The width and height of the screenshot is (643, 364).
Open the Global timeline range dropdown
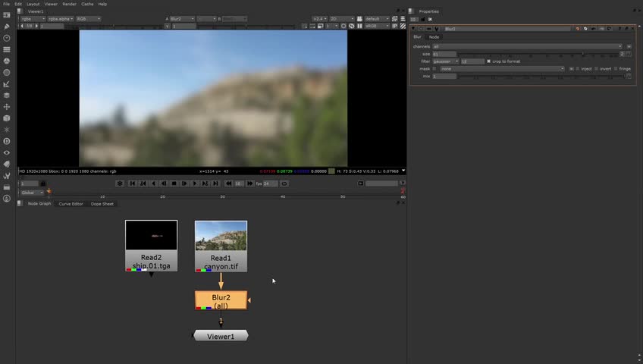click(x=32, y=193)
